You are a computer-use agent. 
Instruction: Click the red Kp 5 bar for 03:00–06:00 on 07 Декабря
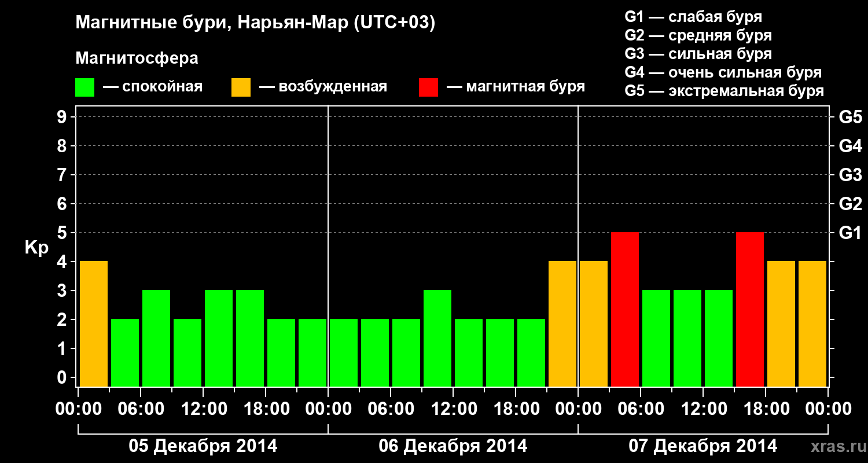pyautogui.click(x=625, y=309)
